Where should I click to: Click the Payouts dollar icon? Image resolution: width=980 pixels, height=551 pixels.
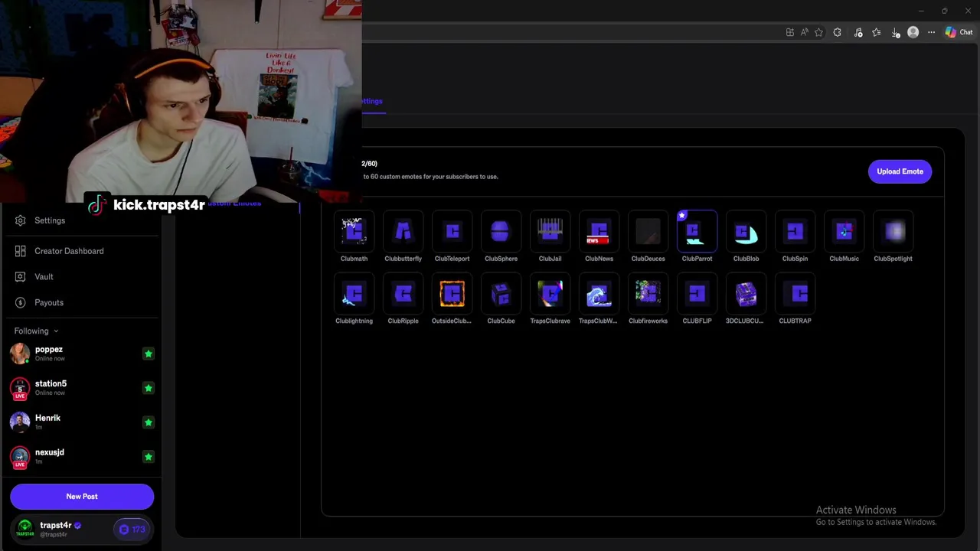pos(20,302)
